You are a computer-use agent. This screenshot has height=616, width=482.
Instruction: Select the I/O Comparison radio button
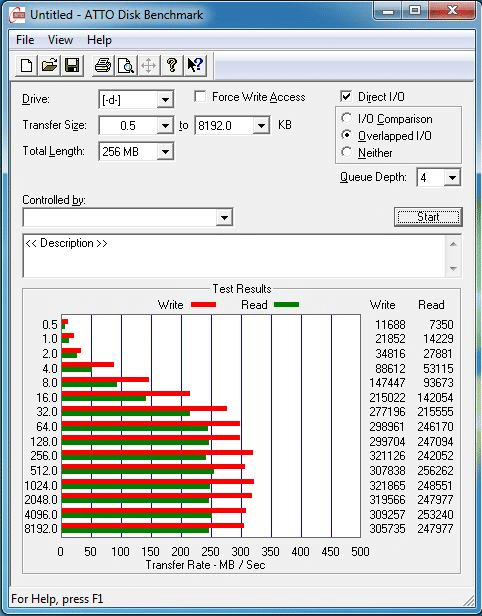(346, 118)
